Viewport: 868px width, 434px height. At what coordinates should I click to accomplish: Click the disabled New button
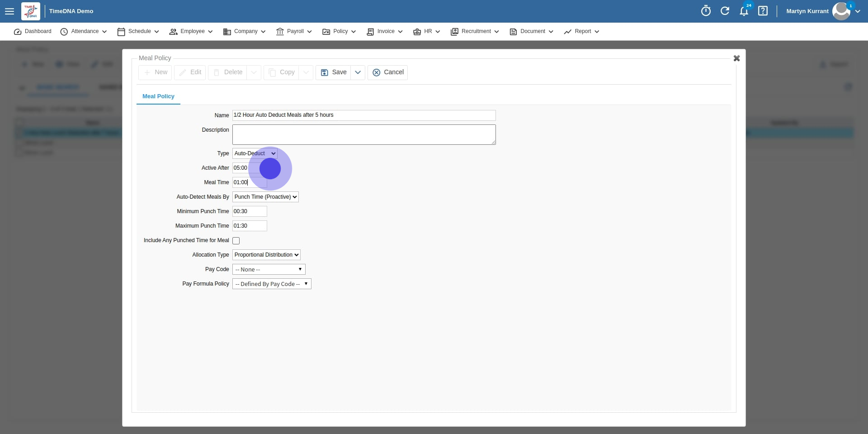(x=155, y=72)
